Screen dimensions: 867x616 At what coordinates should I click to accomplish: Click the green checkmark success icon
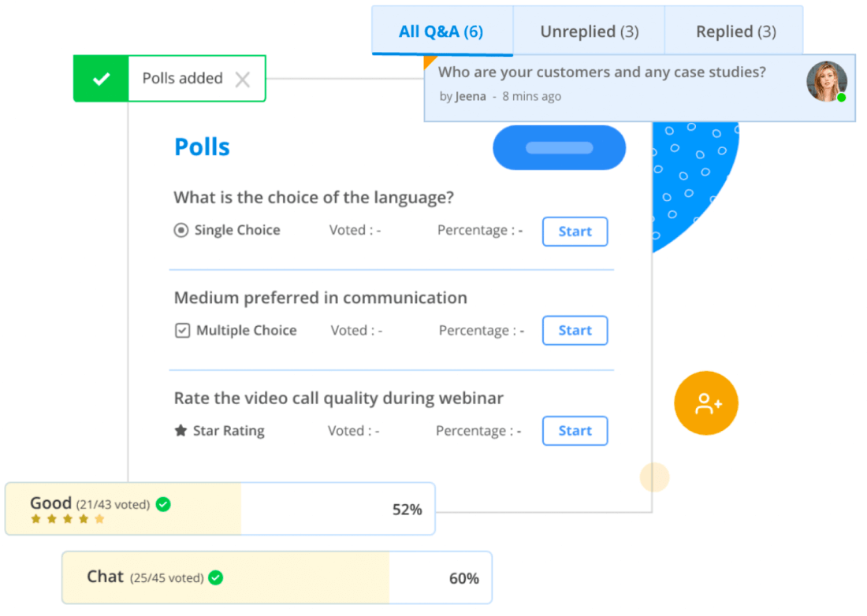[x=101, y=79]
